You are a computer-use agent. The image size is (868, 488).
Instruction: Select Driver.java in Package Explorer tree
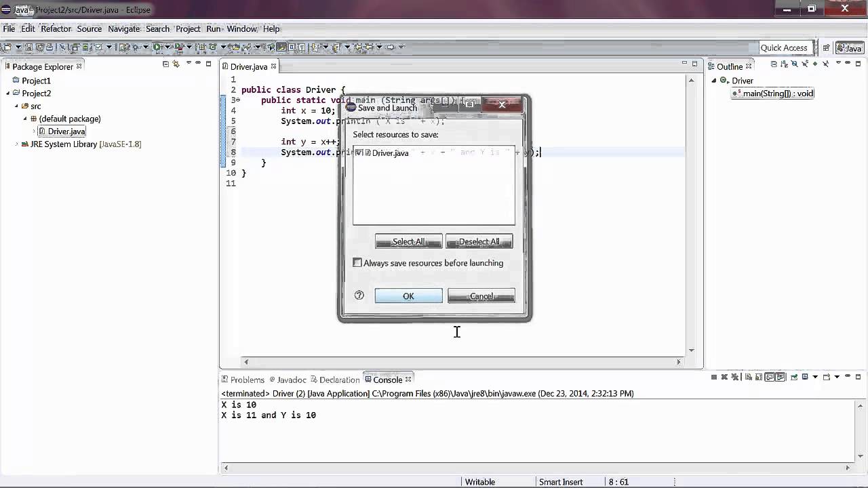(66, 131)
